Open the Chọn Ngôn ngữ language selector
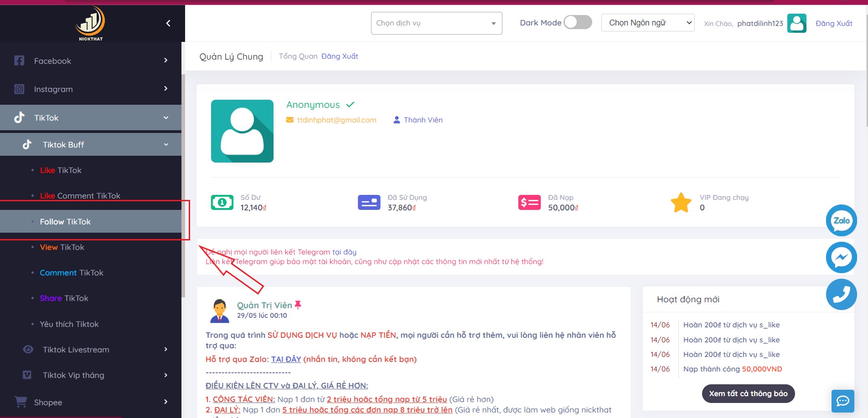This screenshot has height=418, width=868. [x=648, y=22]
